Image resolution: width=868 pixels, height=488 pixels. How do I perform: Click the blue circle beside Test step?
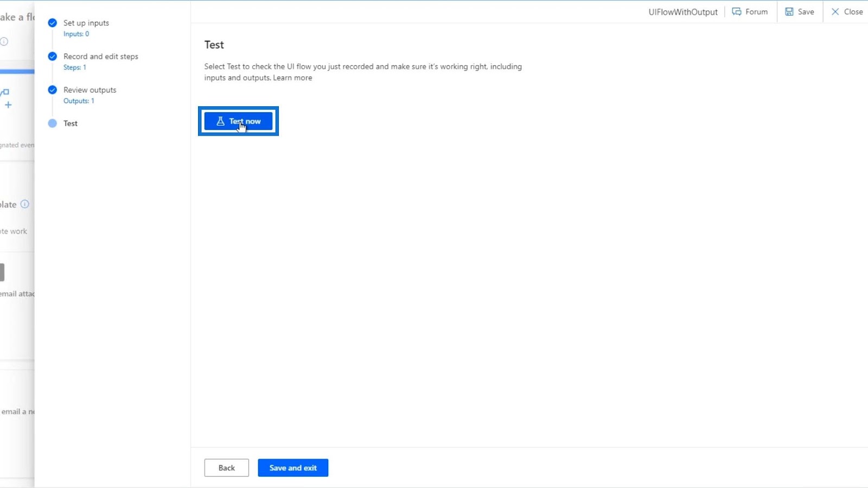tap(53, 124)
